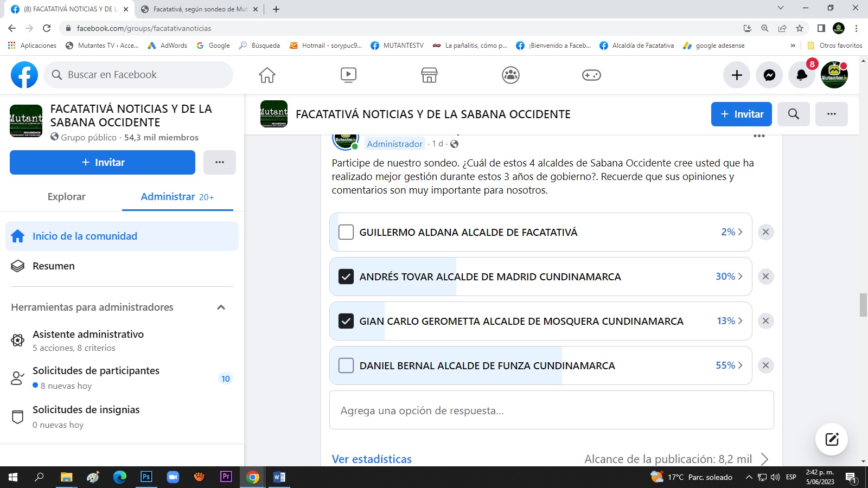Open the notifications bell
Screen dimensions: 868x488
pos(801,75)
